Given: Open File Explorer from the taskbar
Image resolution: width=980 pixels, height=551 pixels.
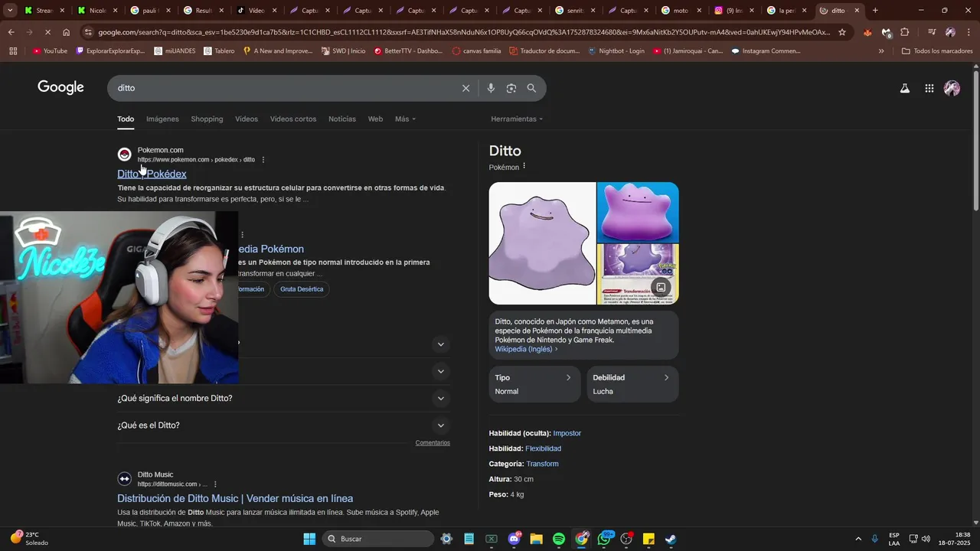Looking at the screenshot, I should tap(536, 539).
